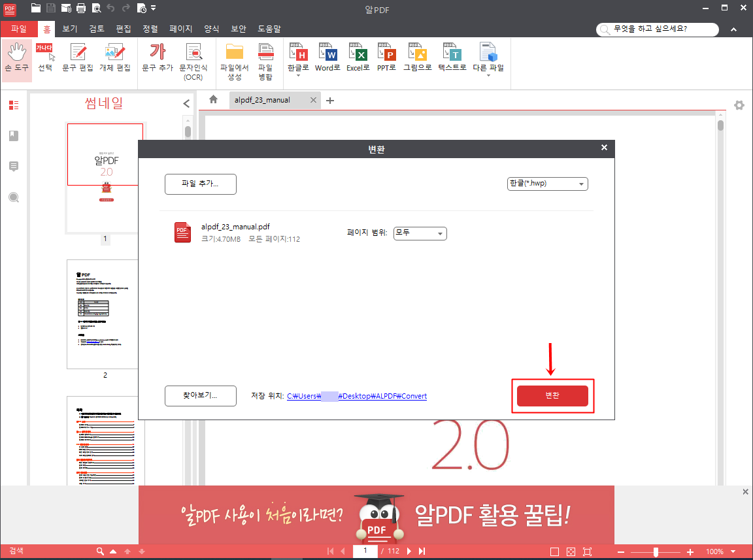Click the Redo arrow in title bar
The height and width of the screenshot is (560, 753).
point(125,8)
